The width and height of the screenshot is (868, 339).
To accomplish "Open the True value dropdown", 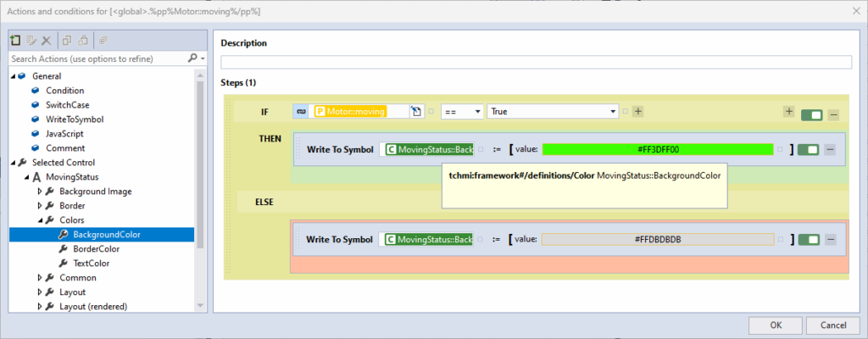I will pyautogui.click(x=553, y=111).
